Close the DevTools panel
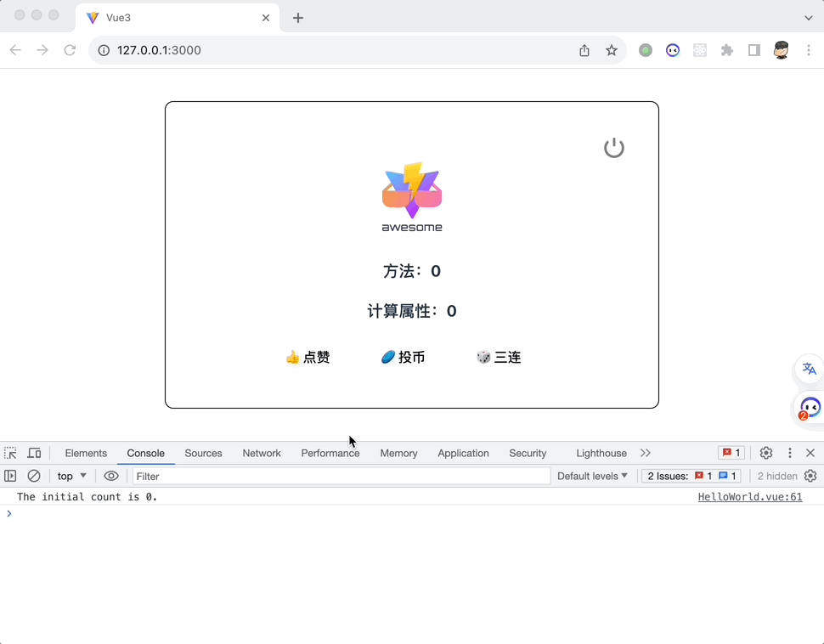The height and width of the screenshot is (644, 824). pyautogui.click(x=810, y=453)
